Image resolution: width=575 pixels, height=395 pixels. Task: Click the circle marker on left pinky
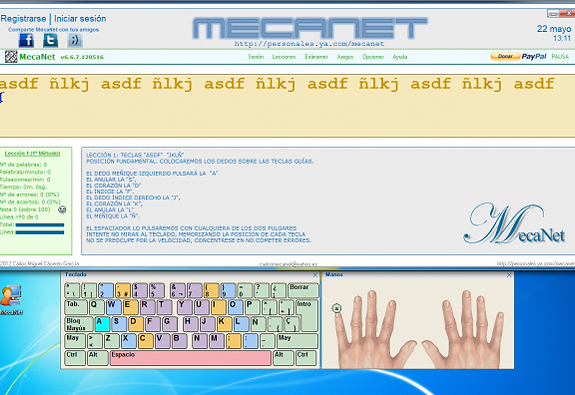(336, 308)
